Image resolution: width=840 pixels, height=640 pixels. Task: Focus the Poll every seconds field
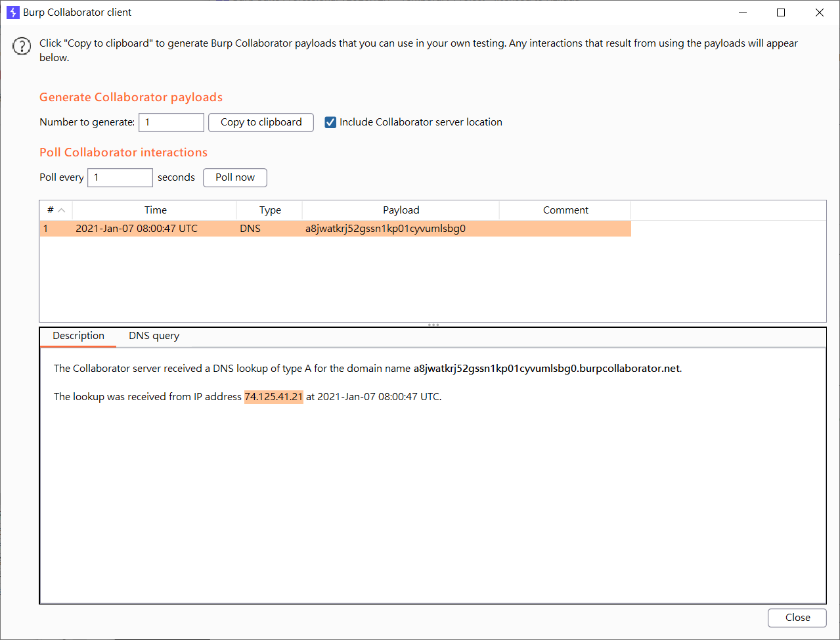pyautogui.click(x=120, y=177)
